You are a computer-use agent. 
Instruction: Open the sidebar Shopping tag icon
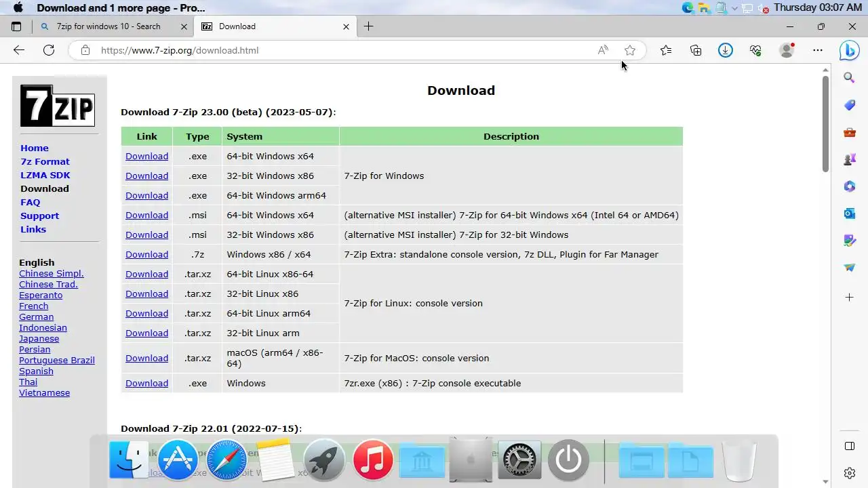tap(849, 105)
